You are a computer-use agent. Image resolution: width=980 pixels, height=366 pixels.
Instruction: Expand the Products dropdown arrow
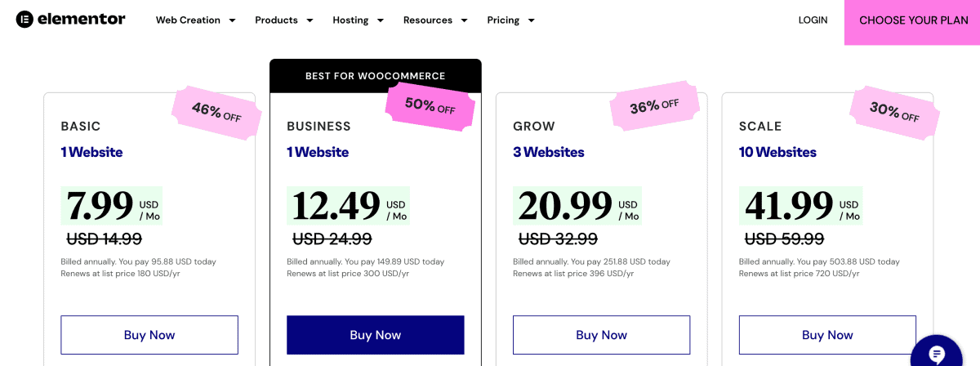coord(310,20)
